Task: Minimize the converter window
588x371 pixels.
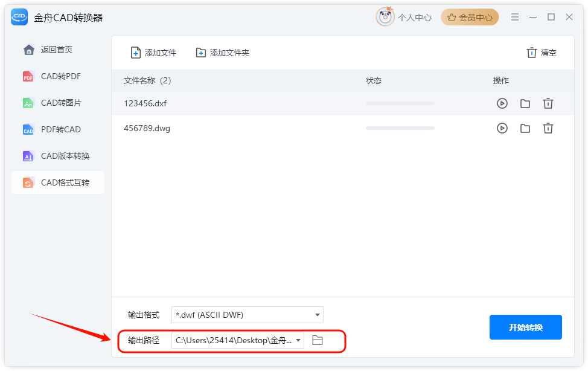Action: click(533, 17)
